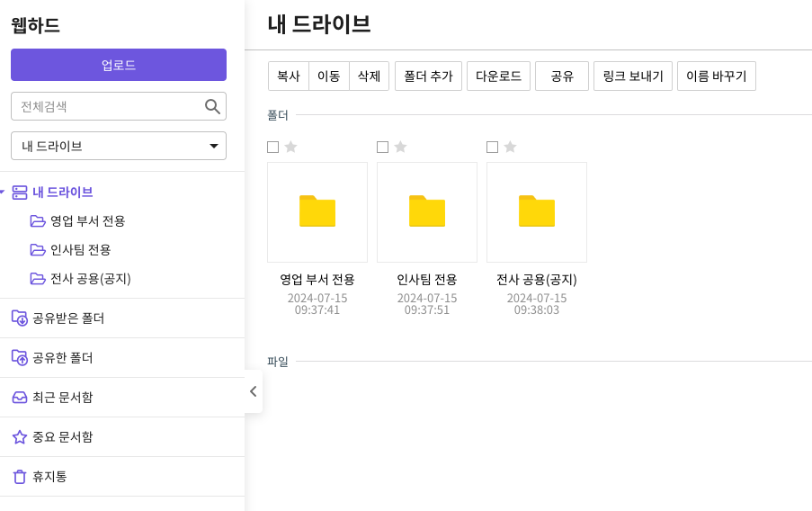
Task: Open 최근 문서함 inbox icon
Action: (20, 397)
